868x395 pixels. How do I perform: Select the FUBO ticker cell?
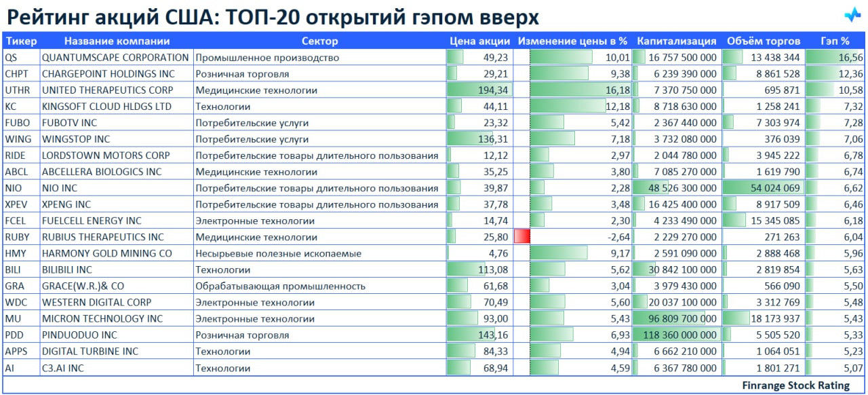coord(21,123)
